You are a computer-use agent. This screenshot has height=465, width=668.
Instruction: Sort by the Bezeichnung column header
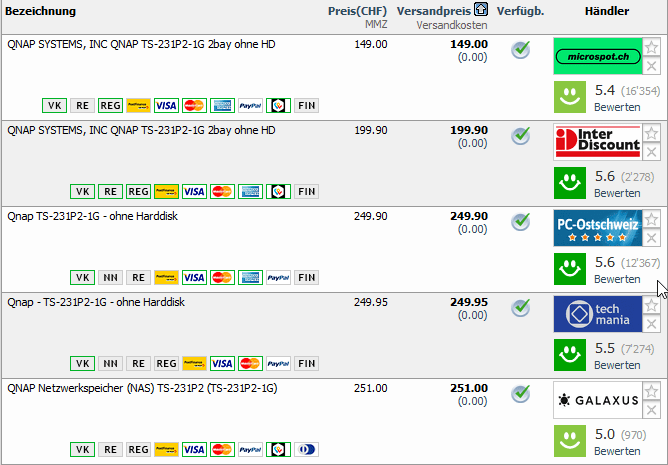[42, 11]
